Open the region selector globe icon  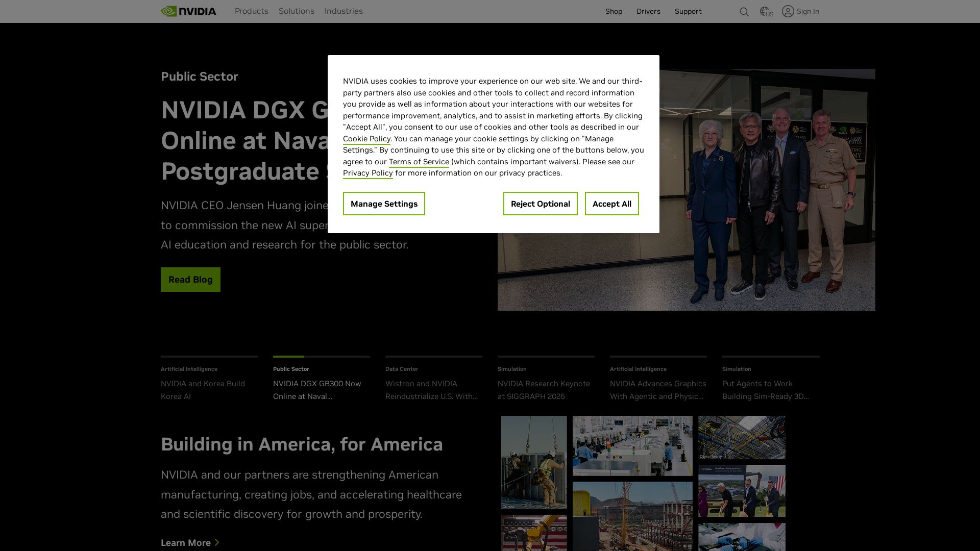point(766,11)
